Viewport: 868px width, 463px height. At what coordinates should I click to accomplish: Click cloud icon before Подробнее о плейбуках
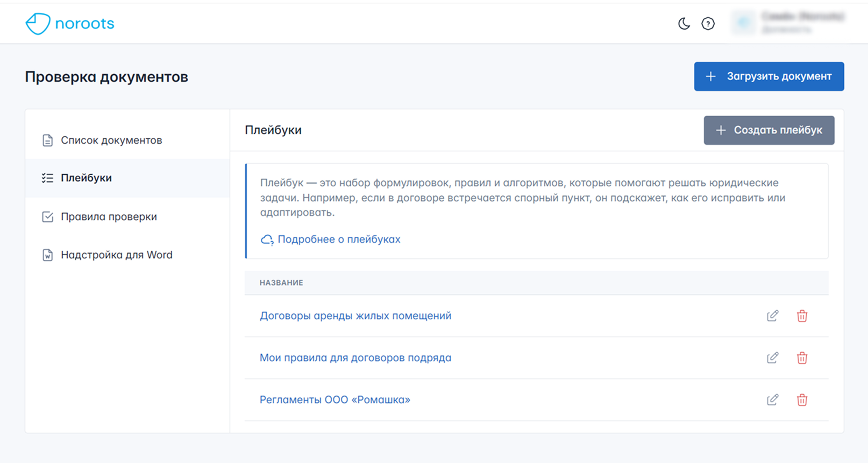(267, 240)
